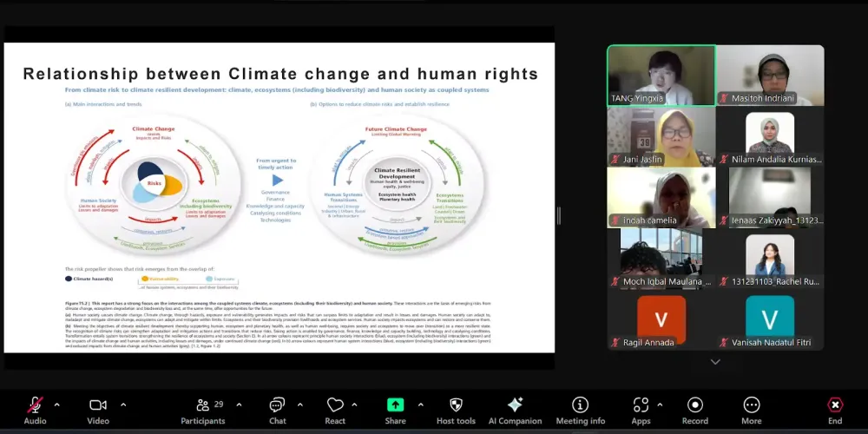Open the Chat panel
The width and height of the screenshot is (868, 434).
tap(278, 411)
